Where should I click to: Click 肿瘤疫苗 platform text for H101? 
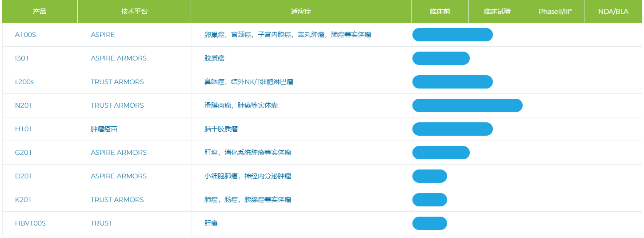point(104,129)
